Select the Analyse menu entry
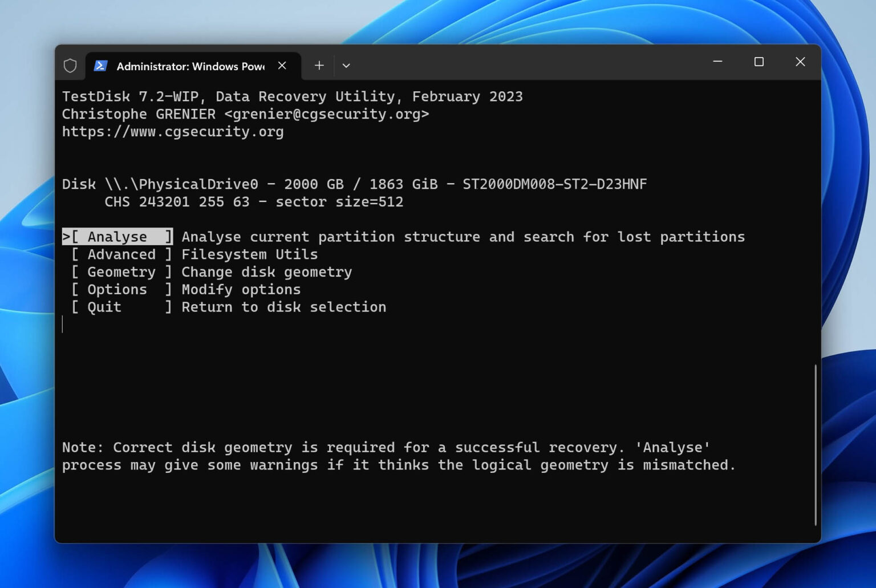 click(117, 236)
